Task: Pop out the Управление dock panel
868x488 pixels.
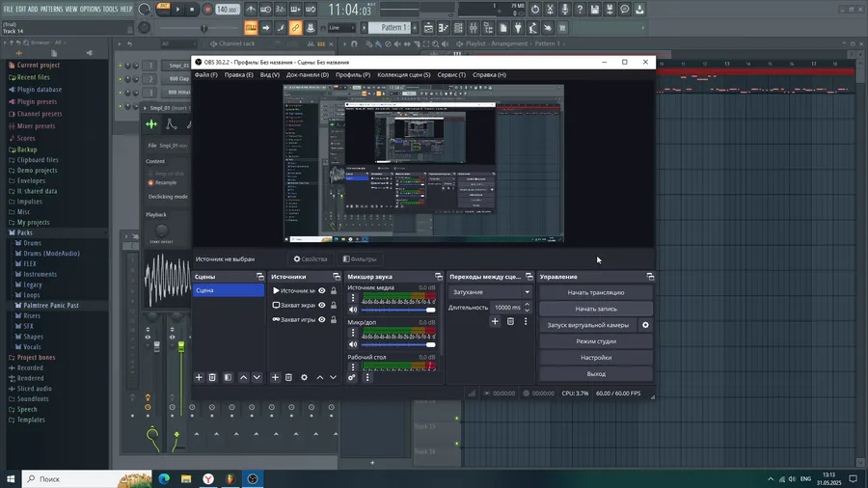Action: coord(650,277)
